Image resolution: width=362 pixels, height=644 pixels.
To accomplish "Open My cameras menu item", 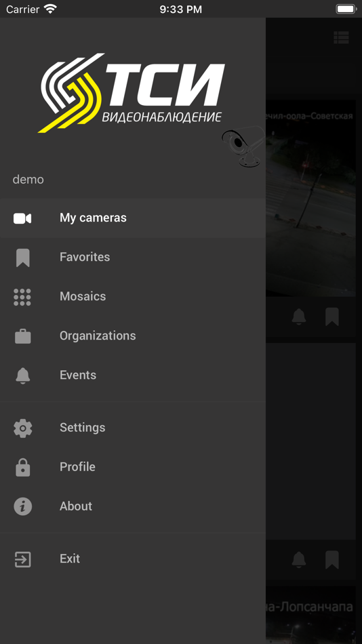I will 133,218.
